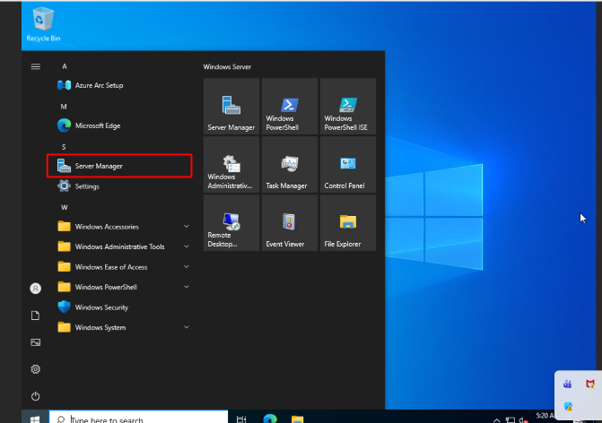The width and height of the screenshot is (602, 423).
Task: Expand the Windows PowerShell folder chevron
Action: (186, 287)
